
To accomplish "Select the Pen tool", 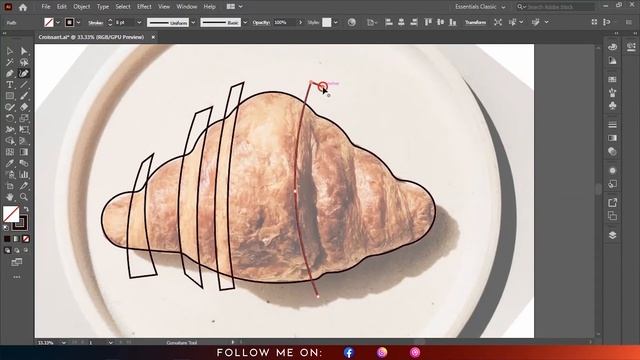I will [x=10, y=73].
